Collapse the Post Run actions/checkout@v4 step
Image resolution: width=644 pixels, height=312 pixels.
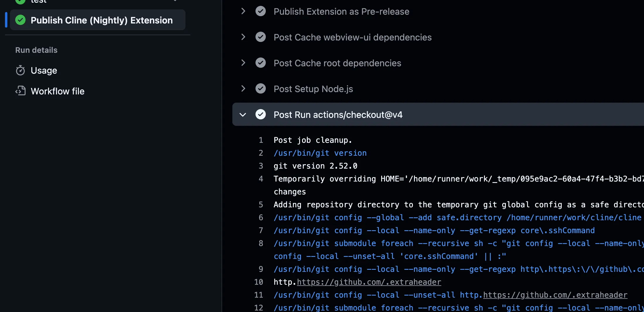(x=243, y=115)
